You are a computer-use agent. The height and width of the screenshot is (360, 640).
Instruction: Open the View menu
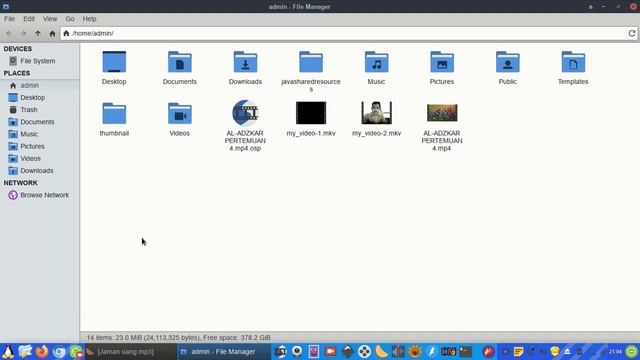pyautogui.click(x=50, y=19)
